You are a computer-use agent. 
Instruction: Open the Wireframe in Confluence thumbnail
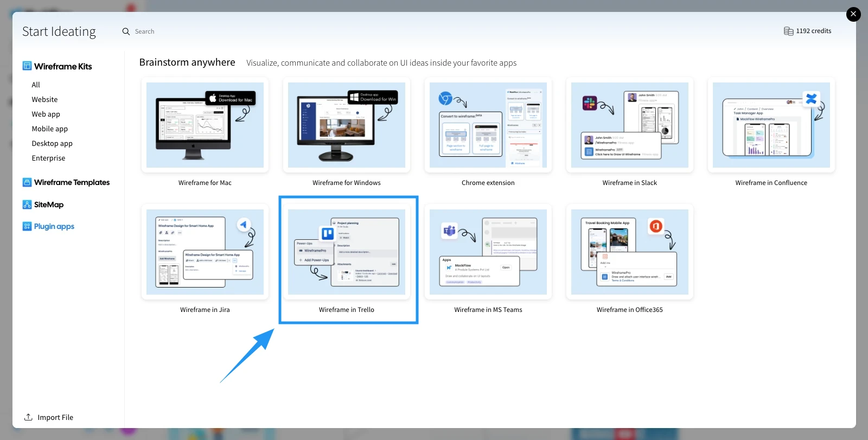coord(771,125)
